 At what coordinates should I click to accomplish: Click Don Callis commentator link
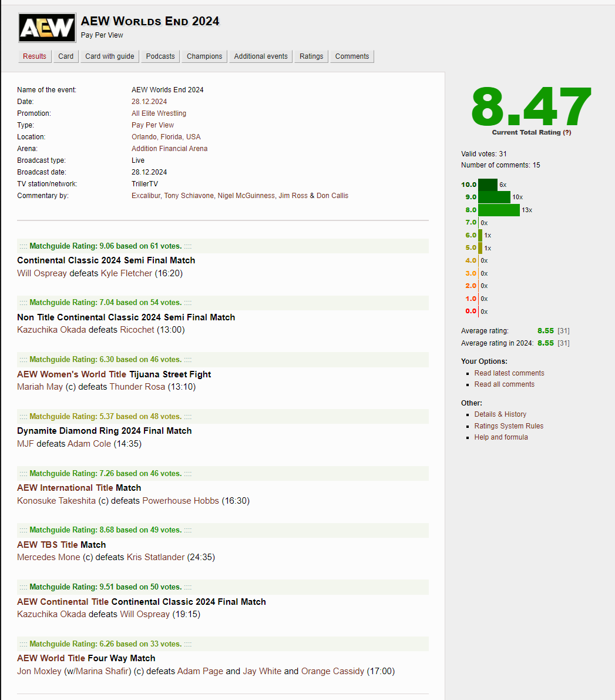332,196
